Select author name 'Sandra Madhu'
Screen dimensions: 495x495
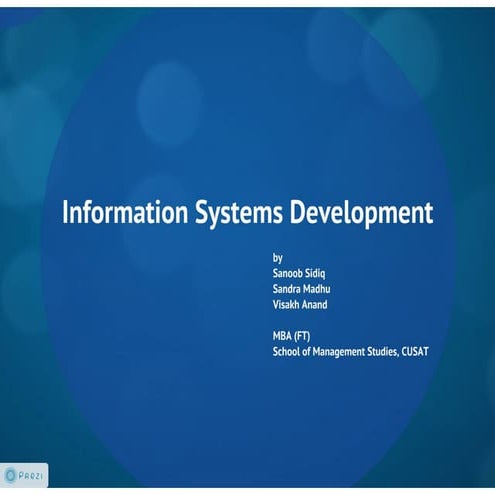pos(301,289)
